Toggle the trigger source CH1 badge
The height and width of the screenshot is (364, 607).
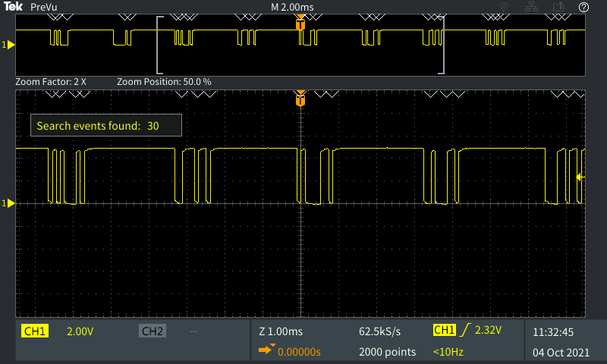443,331
